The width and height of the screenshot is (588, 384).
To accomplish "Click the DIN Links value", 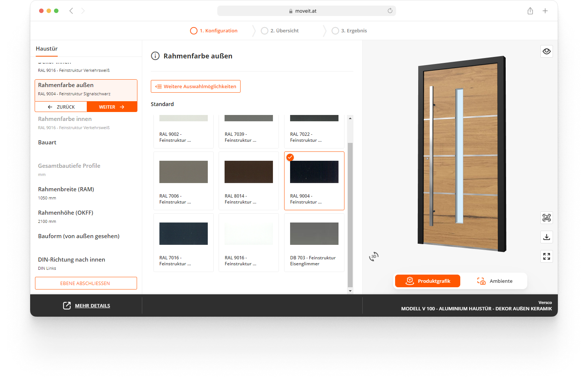I will (47, 269).
